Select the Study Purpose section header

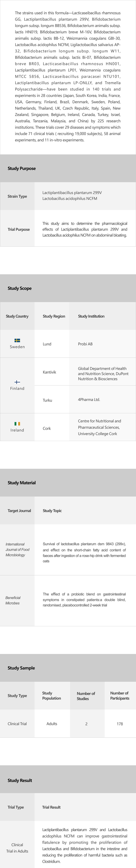22,168
